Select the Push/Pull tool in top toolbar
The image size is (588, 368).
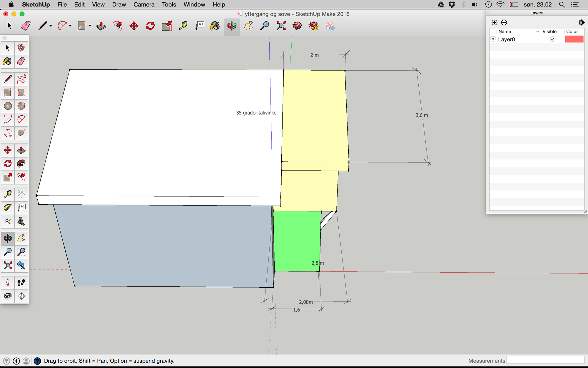coord(101,26)
